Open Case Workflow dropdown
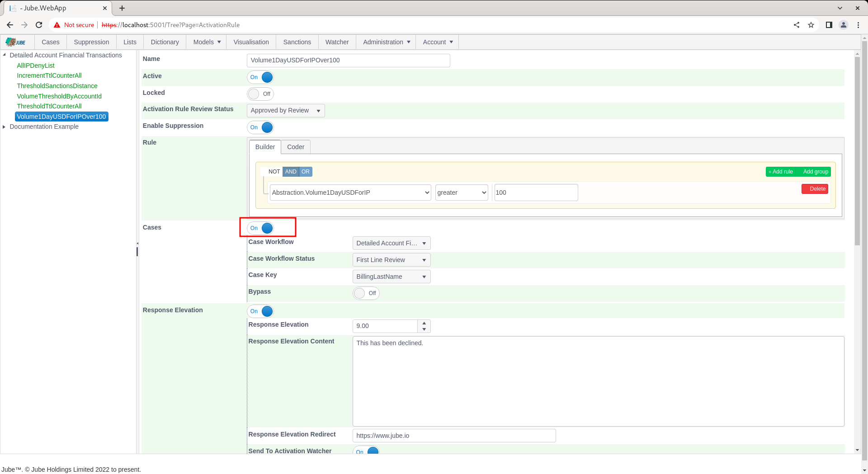Viewport: 868px width, 474px height. tap(392, 243)
